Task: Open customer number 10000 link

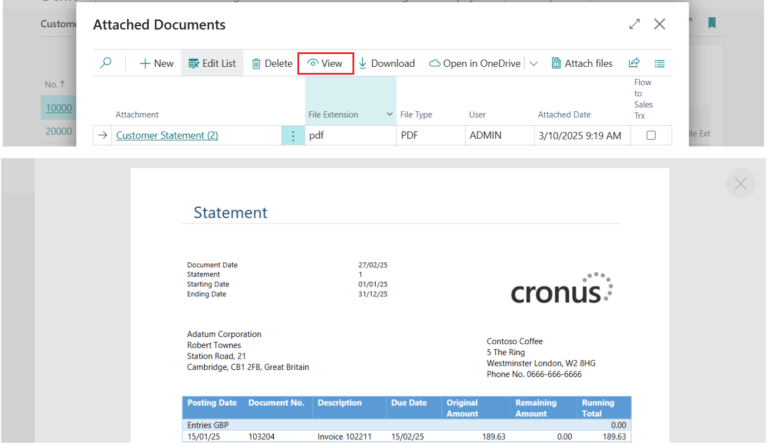Action: pyautogui.click(x=58, y=108)
